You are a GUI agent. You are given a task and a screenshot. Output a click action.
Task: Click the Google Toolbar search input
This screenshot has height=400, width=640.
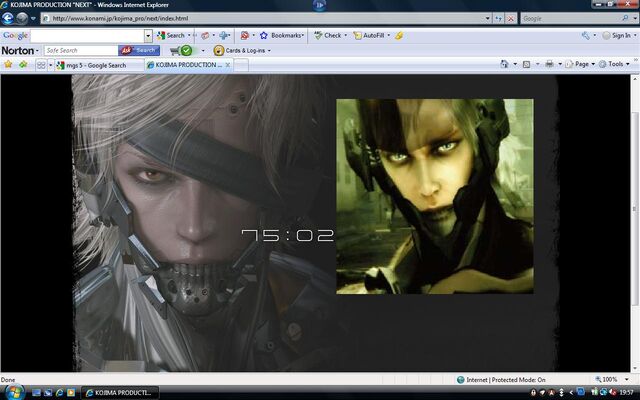87,36
